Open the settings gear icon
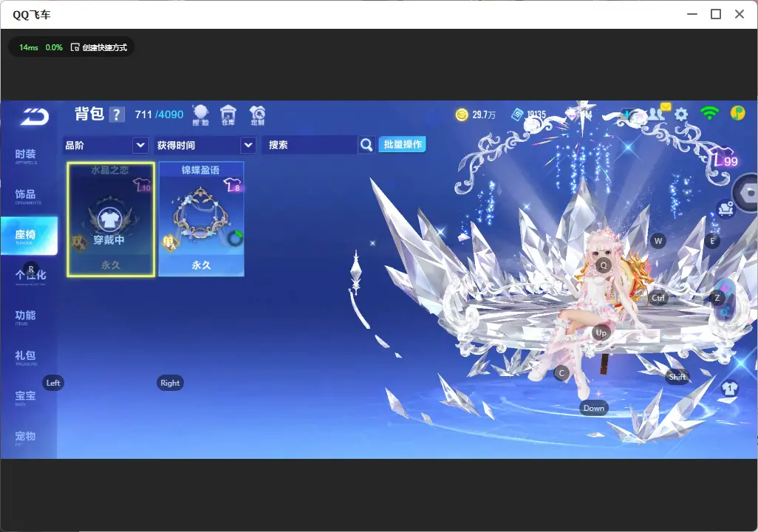 681,115
